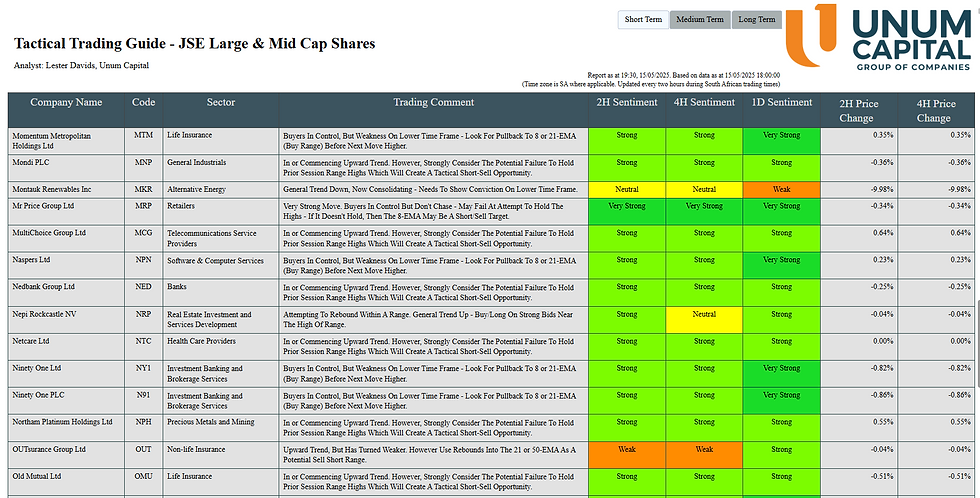Click the NPN share code
This screenshot has width=980, height=498.
click(143, 260)
